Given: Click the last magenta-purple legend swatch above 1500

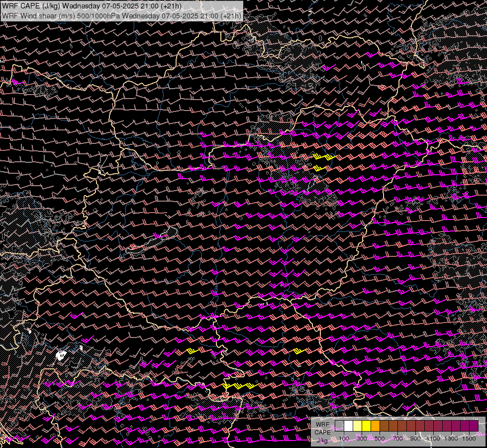Looking at the screenshot, I should (x=474, y=426).
